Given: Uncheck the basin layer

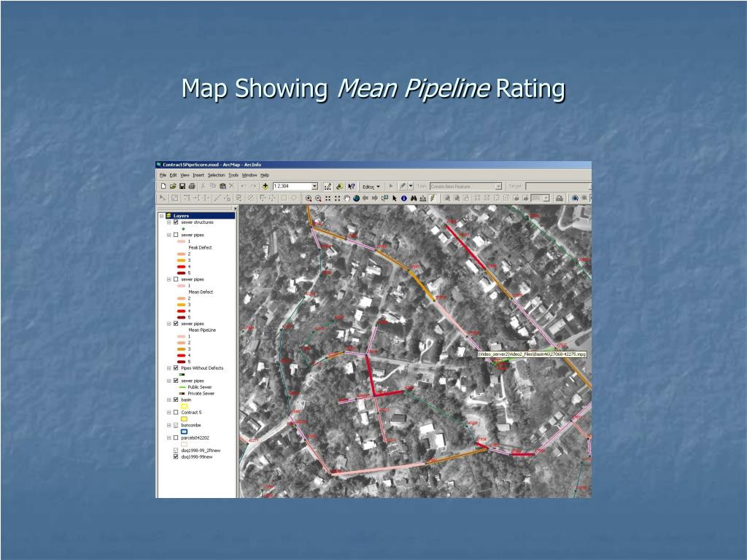Looking at the screenshot, I should [x=176, y=400].
